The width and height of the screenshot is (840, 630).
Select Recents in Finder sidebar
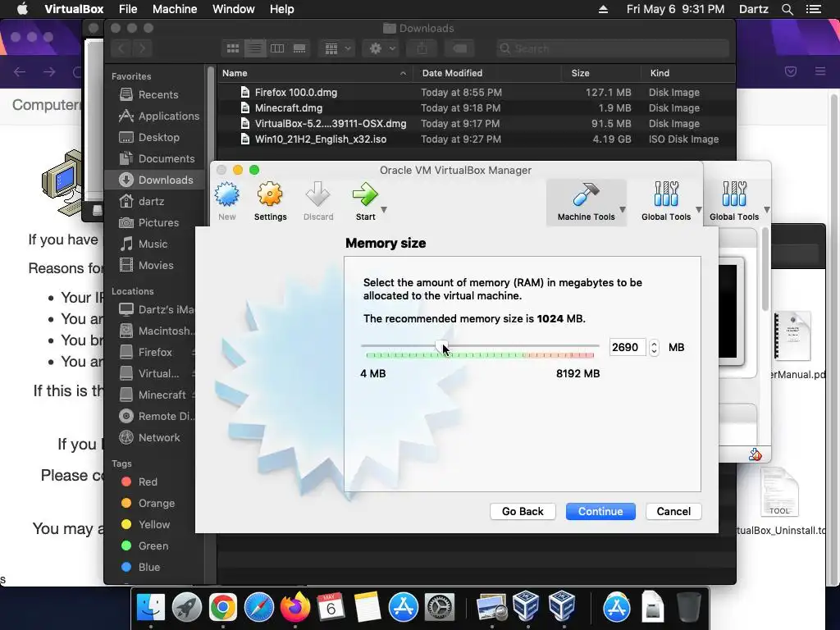pos(154,94)
